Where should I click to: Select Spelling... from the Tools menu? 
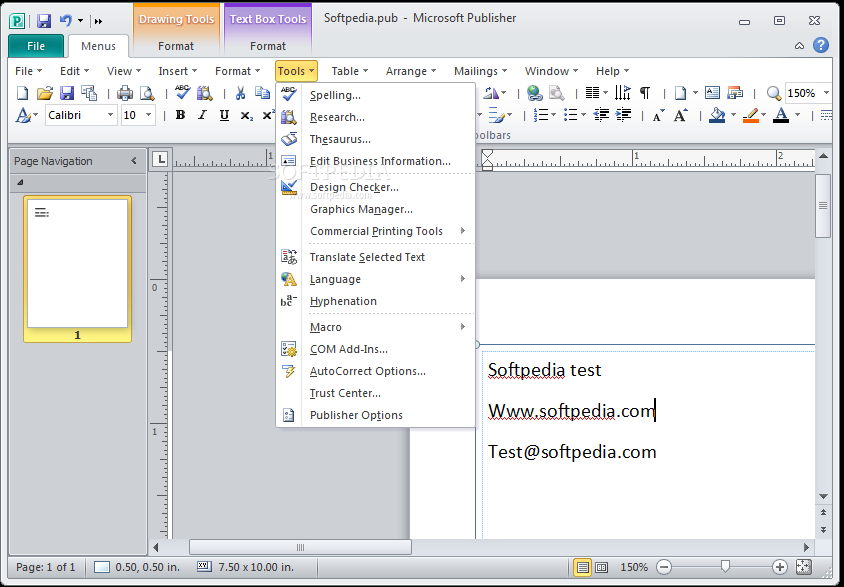tap(376, 95)
